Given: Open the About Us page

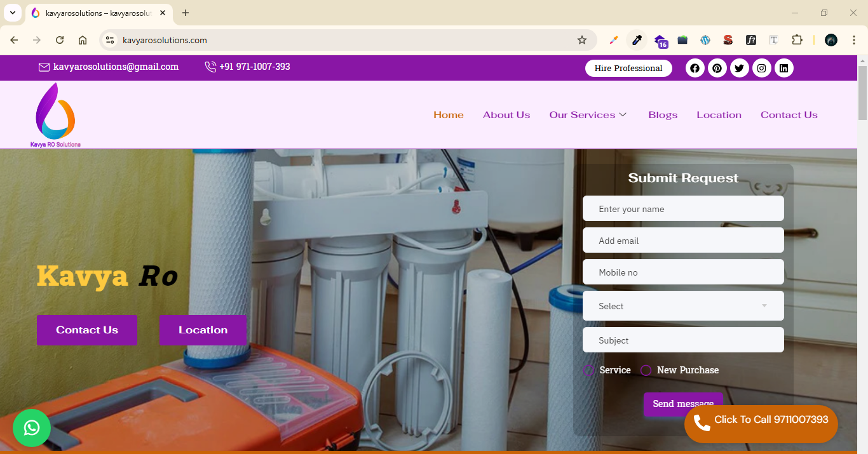Looking at the screenshot, I should coord(506,115).
